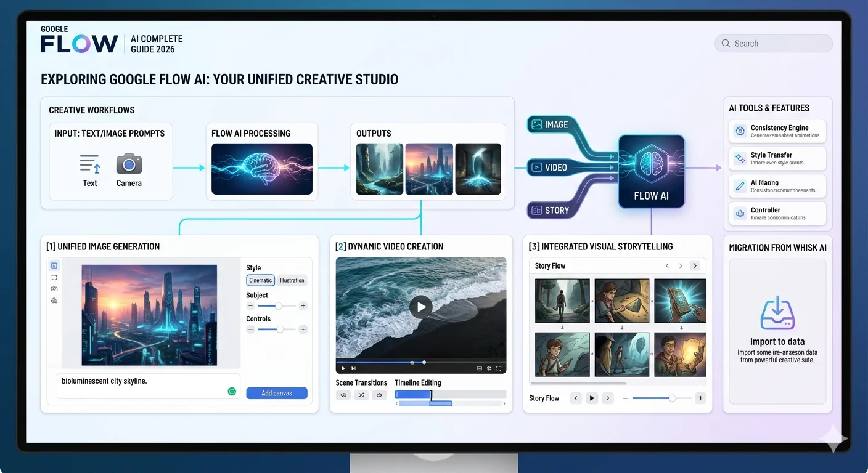Click the Story Flow zoom slider handle

point(672,398)
